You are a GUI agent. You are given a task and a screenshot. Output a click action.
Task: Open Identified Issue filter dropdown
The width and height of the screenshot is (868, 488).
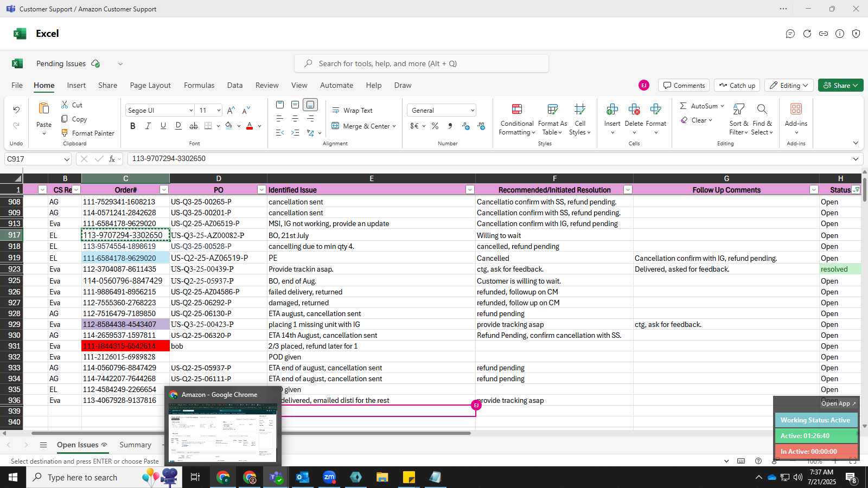pyautogui.click(x=470, y=190)
